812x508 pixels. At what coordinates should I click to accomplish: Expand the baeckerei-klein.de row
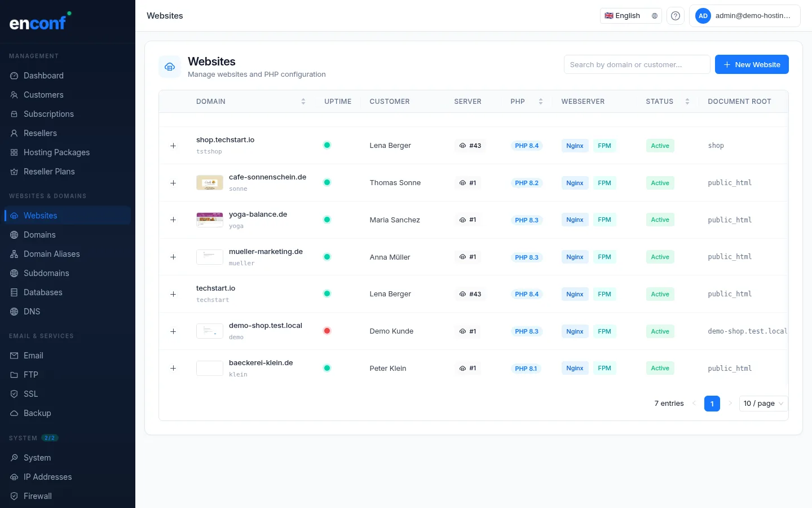click(x=173, y=368)
